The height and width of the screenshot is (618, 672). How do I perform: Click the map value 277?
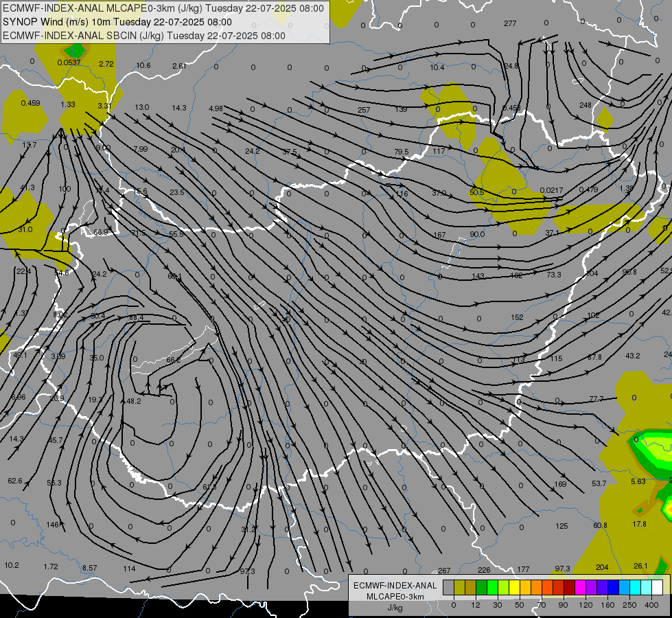point(510,23)
